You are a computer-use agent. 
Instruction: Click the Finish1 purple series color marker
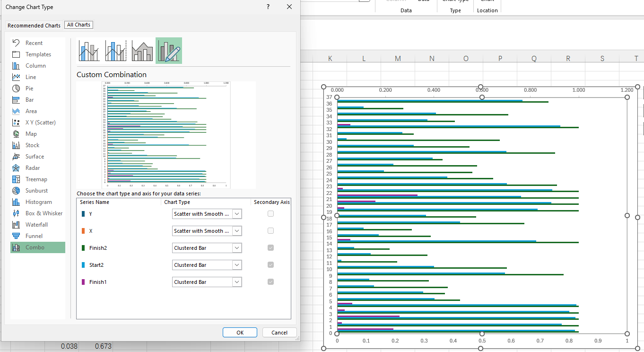[83, 282]
